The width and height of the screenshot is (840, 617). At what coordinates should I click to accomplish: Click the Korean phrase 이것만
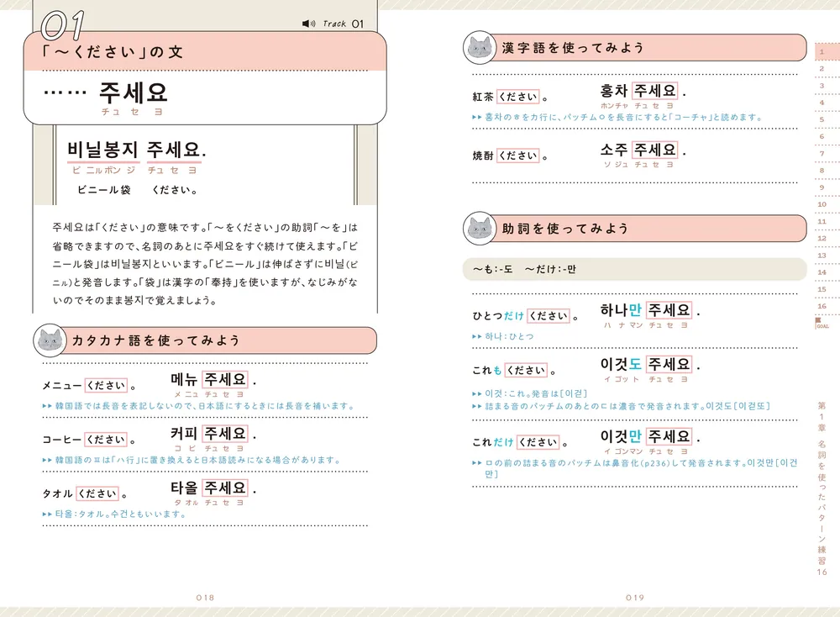pos(621,436)
